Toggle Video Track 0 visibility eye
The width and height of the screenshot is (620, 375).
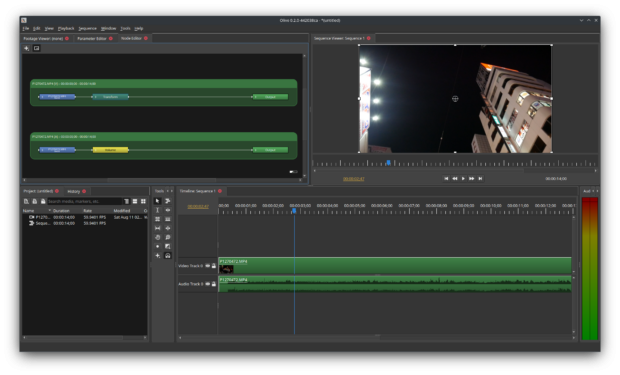tap(208, 266)
